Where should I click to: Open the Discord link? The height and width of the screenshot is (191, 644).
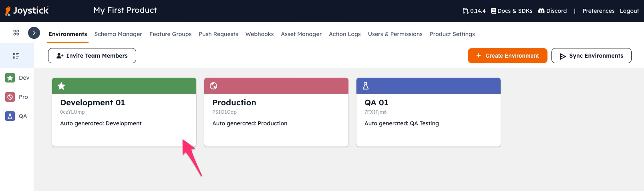click(552, 11)
